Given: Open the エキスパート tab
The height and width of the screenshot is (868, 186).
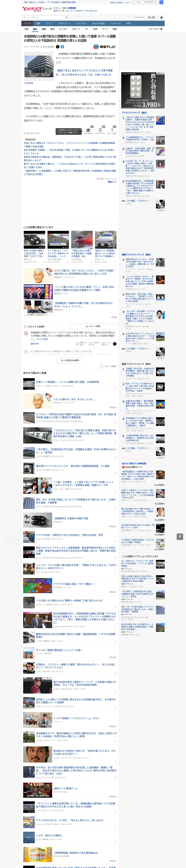Looking at the screenshot, I should click(64, 24).
